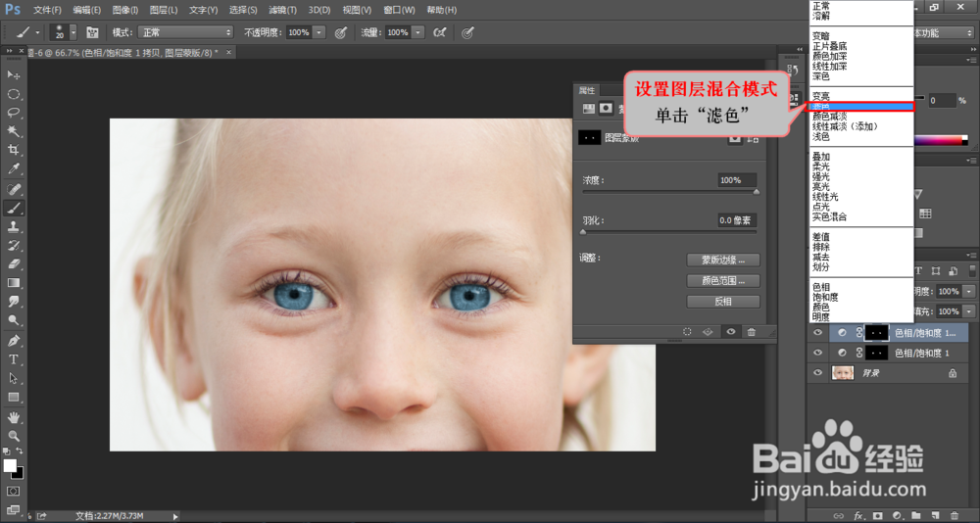Swap foreground and background colors
The width and height of the screenshot is (980, 523).
[20, 452]
